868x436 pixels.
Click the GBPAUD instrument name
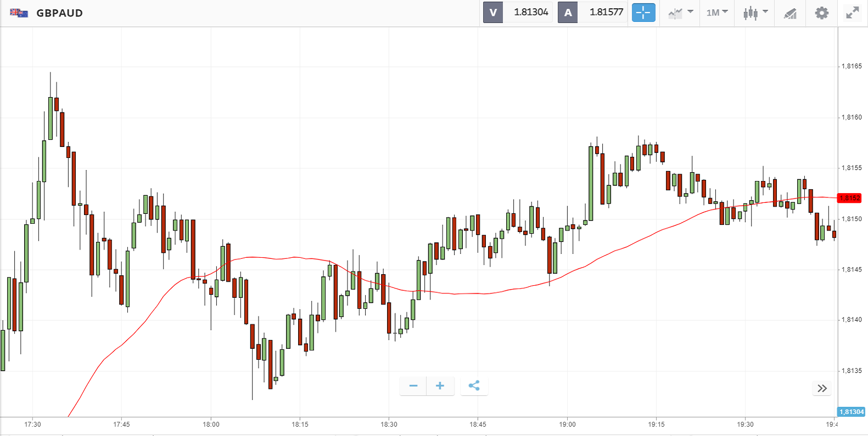(x=59, y=13)
